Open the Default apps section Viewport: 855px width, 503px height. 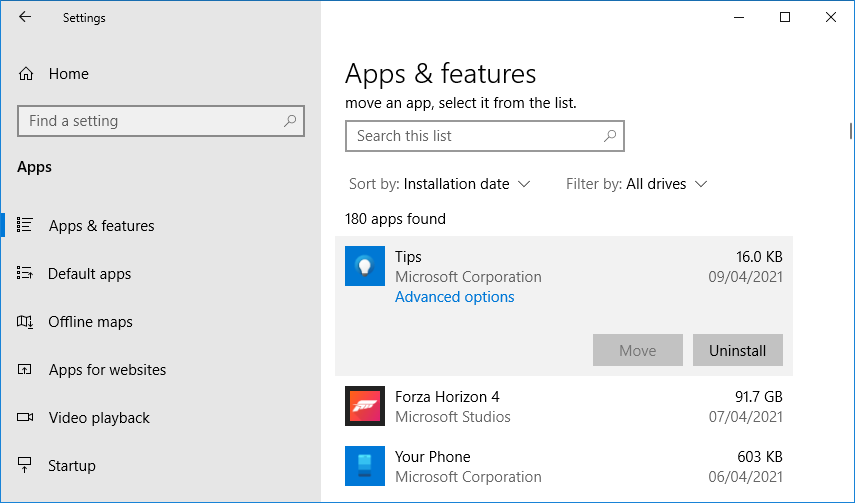point(89,274)
